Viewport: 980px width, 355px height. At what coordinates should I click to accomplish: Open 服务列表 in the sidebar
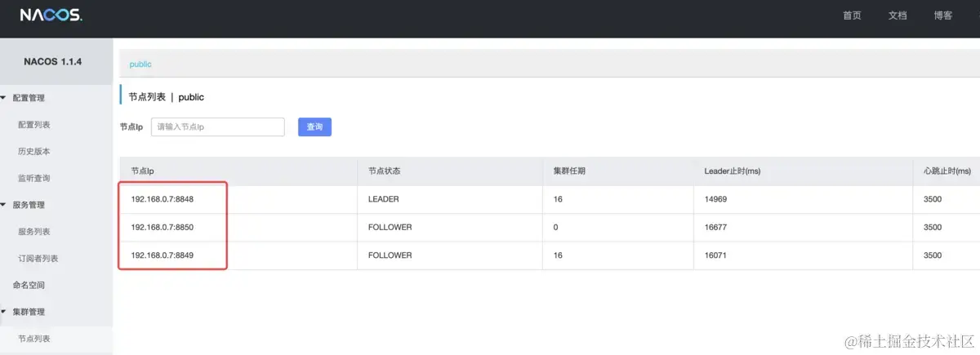point(34,232)
